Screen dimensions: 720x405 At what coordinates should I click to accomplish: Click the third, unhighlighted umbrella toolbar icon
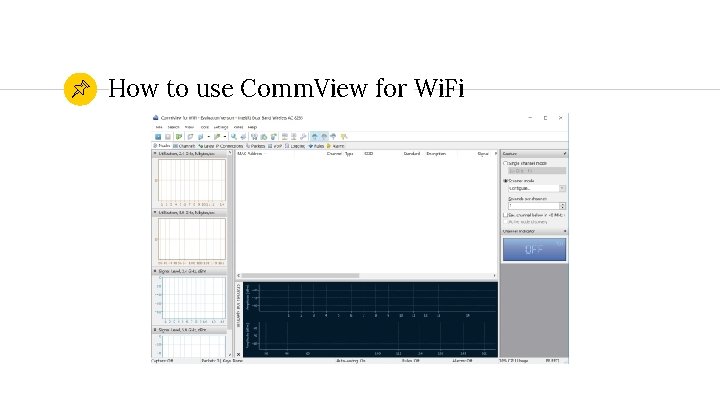(333, 137)
